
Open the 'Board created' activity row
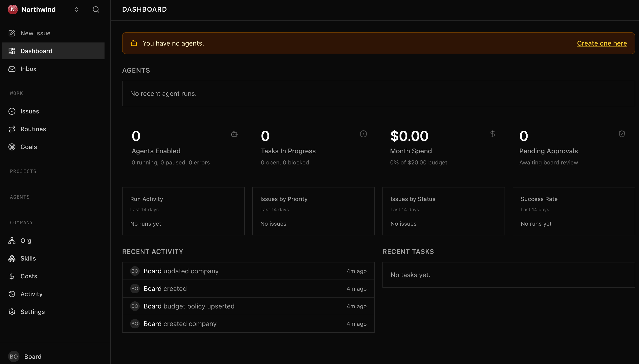coord(248,289)
